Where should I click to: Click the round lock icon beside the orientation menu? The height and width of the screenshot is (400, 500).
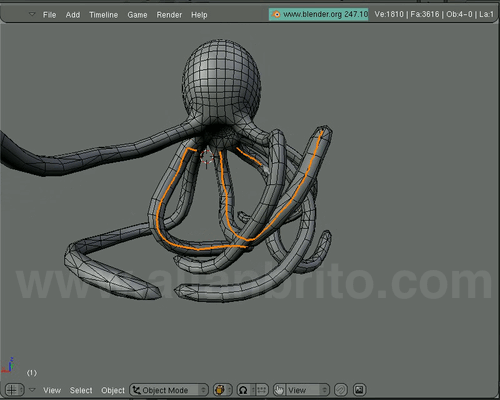(340, 389)
